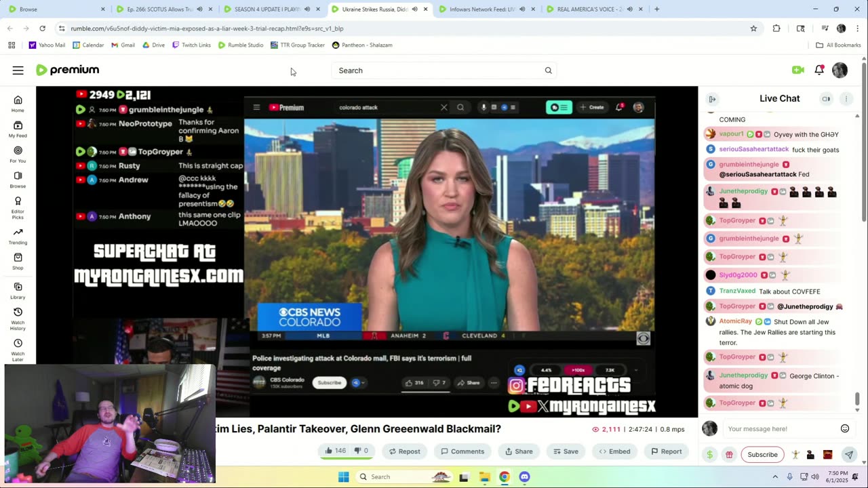868x488 pixels.
Task: Open All Bookmarks folder
Action: 838,45
